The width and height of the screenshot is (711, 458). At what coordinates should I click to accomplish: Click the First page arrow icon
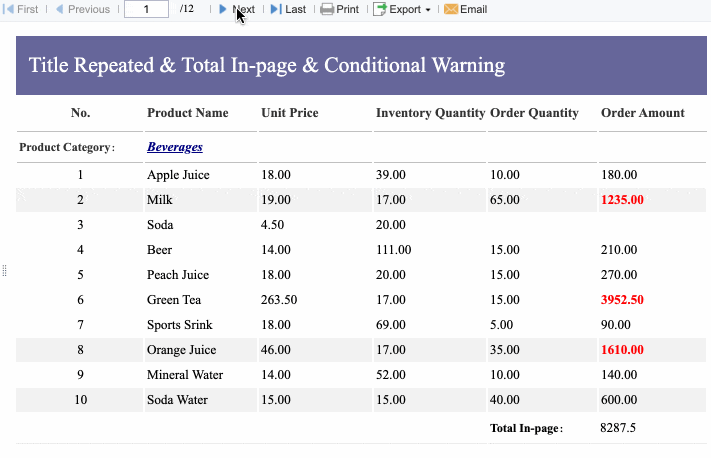click(8, 9)
